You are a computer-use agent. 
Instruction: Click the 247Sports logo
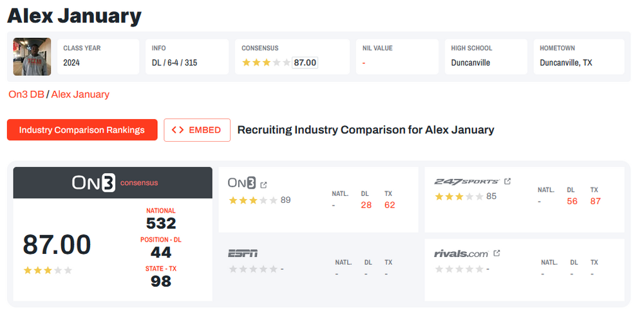pyautogui.click(x=466, y=182)
